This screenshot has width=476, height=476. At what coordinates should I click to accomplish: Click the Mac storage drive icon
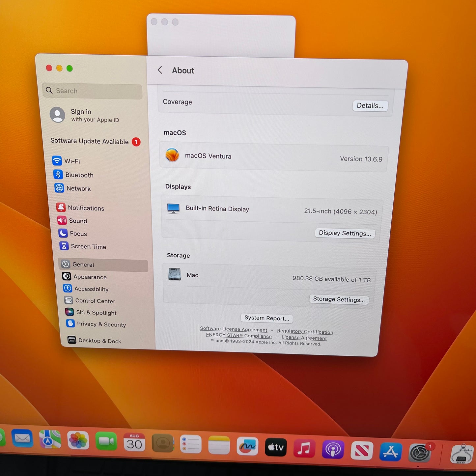(175, 274)
